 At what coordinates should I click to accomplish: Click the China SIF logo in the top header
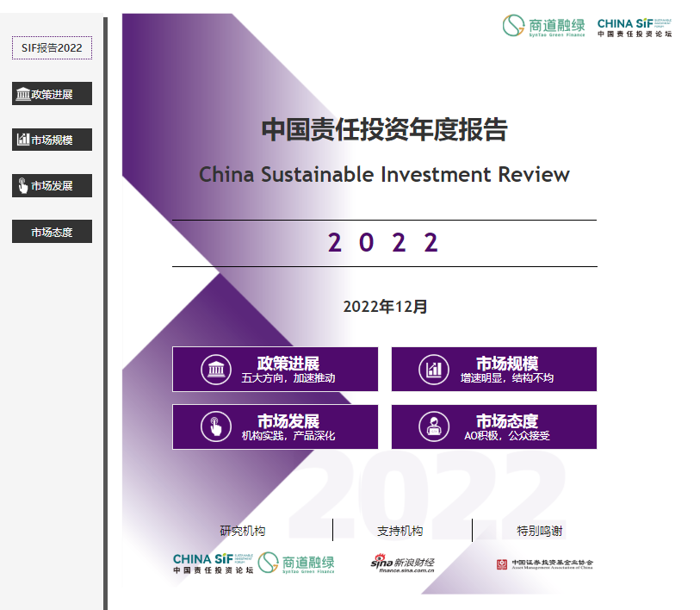coord(635,26)
